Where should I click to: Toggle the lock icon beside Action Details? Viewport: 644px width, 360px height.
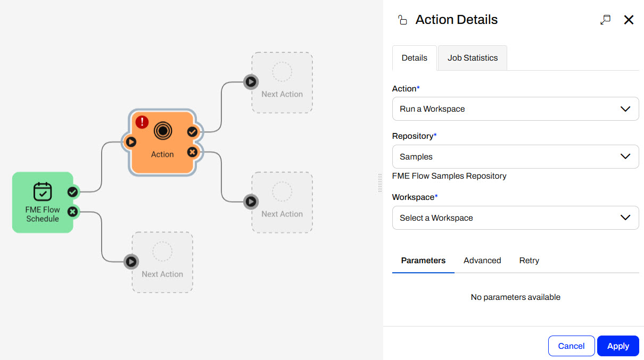402,20
